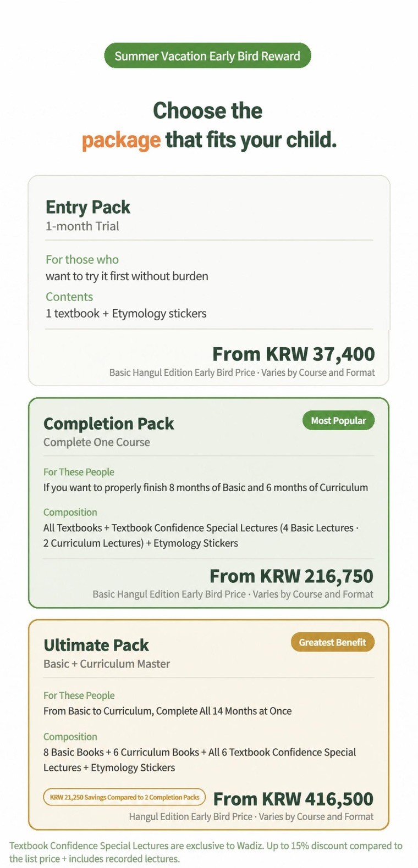Click the Summer Vacation Early Bird Reward badge

[x=207, y=56]
